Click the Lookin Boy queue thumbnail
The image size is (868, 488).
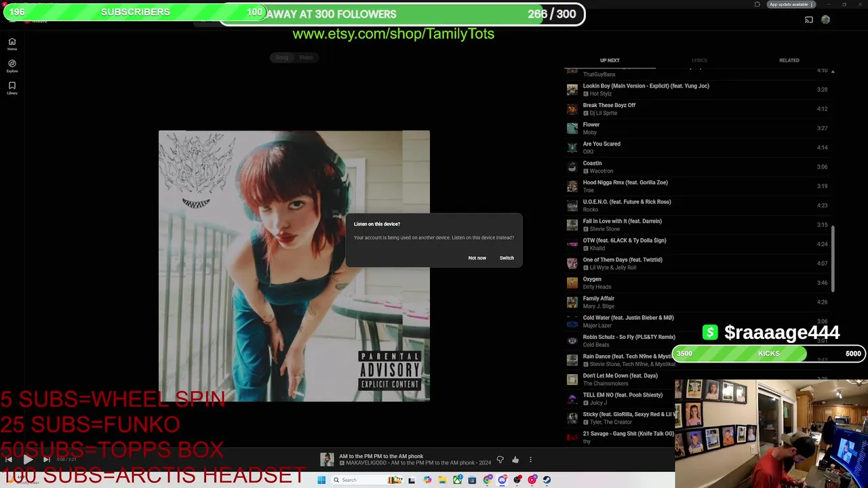pos(572,89)
